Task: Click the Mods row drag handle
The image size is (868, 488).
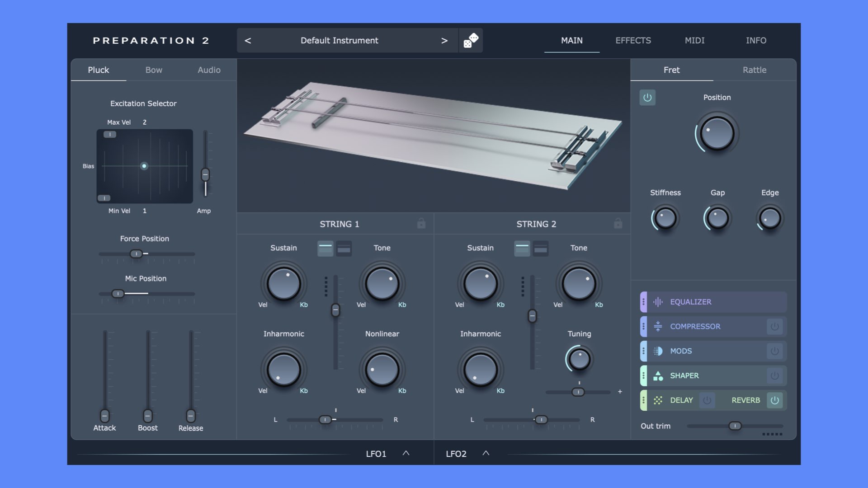Action: [643, 351]
